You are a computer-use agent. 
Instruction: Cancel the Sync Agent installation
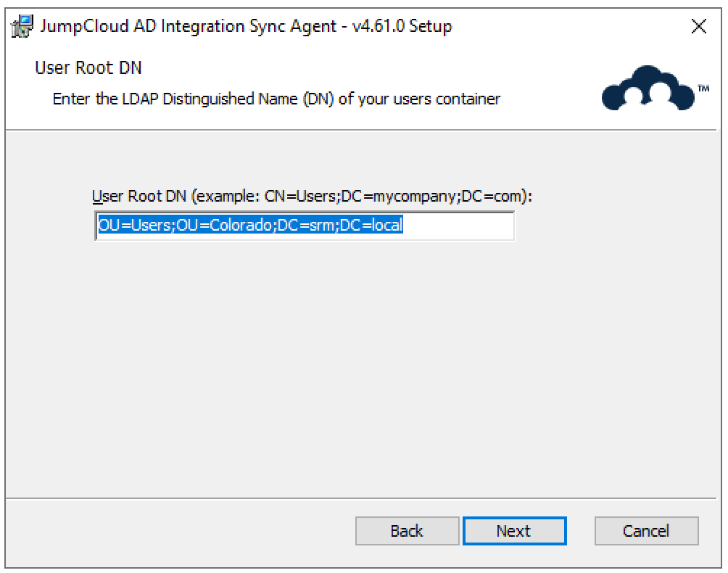[x=646, y=531]
